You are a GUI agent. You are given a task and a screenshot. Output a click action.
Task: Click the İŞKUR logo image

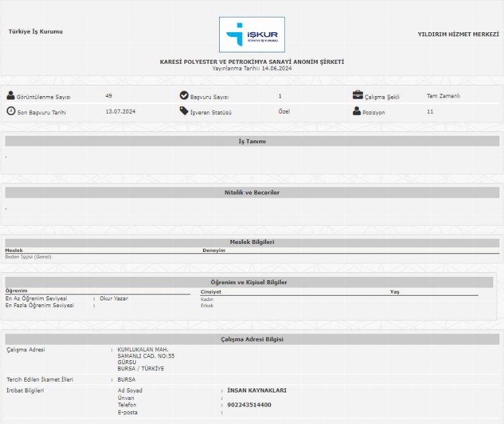[x=252, y=35]
